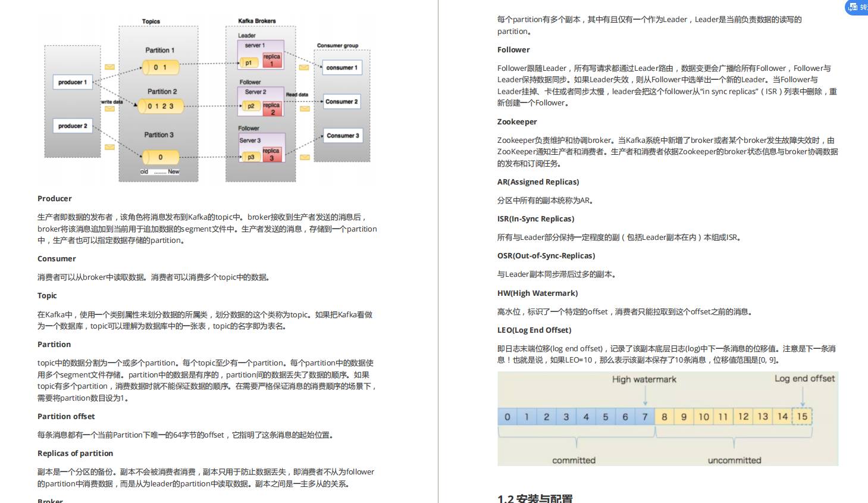Image resolution: width=868 pixels, height=503 pixels.
Task: Click the 'Topic' heading
Action: pos(47,296)
